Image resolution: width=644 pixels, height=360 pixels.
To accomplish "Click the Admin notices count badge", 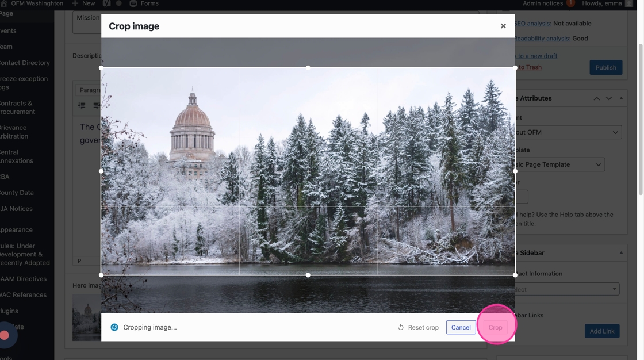I will click(570, 3).
